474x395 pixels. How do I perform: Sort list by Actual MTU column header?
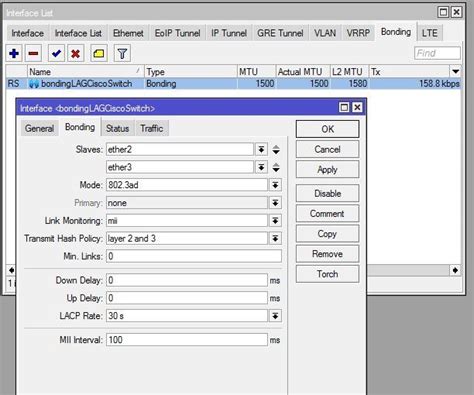303,72
